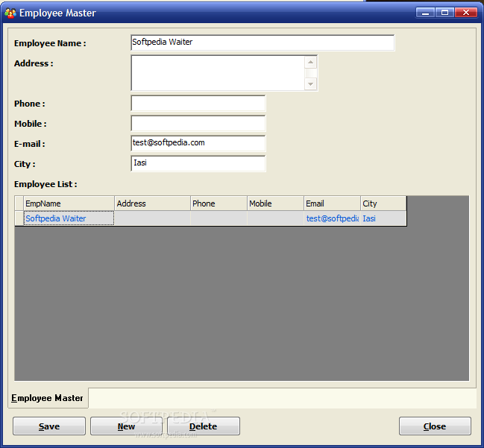
Task: Select the test@softpedia email cell in grid
Action: [332, 218]
